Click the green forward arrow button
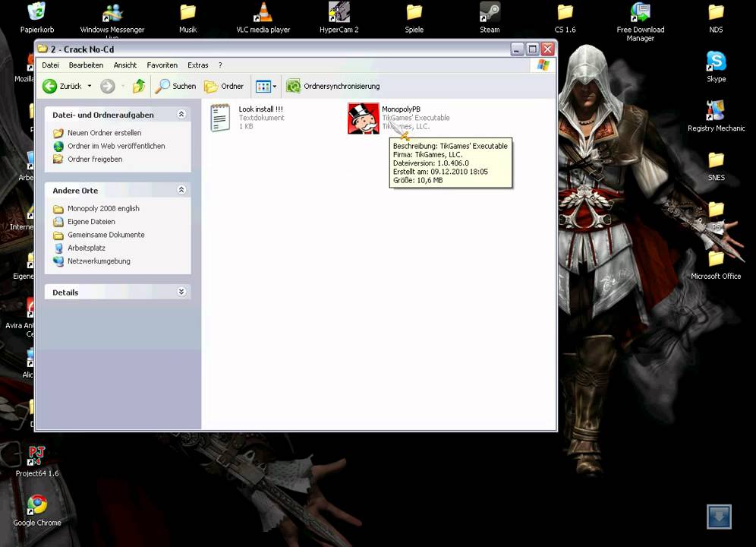Screen dimensions: 756x547 click(x=108, y=87)
